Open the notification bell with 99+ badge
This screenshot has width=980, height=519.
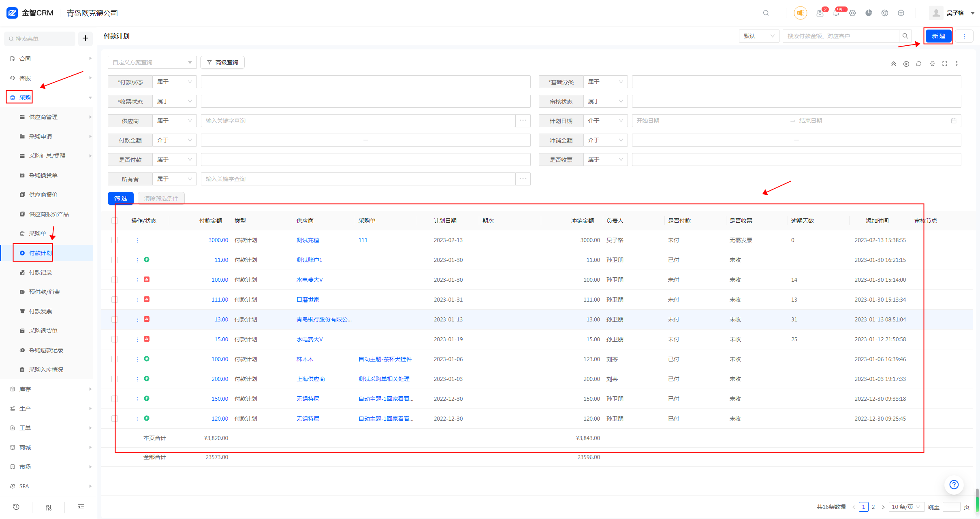click(836, 13)
